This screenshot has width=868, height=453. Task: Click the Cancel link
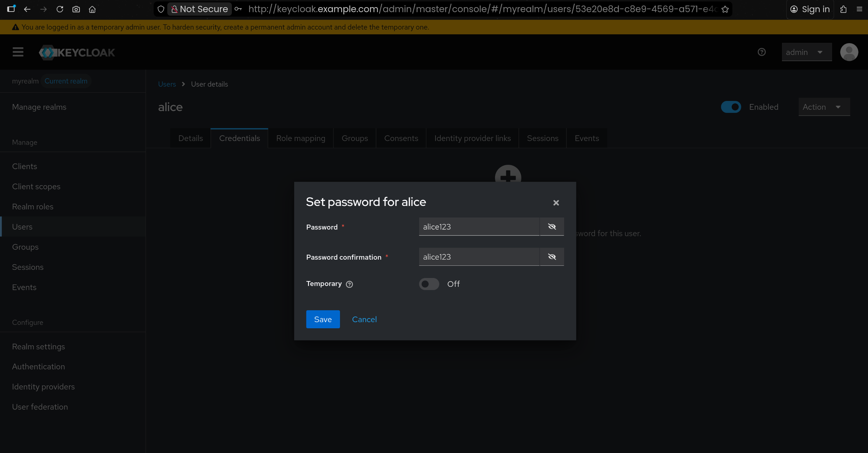click(364, 319)
